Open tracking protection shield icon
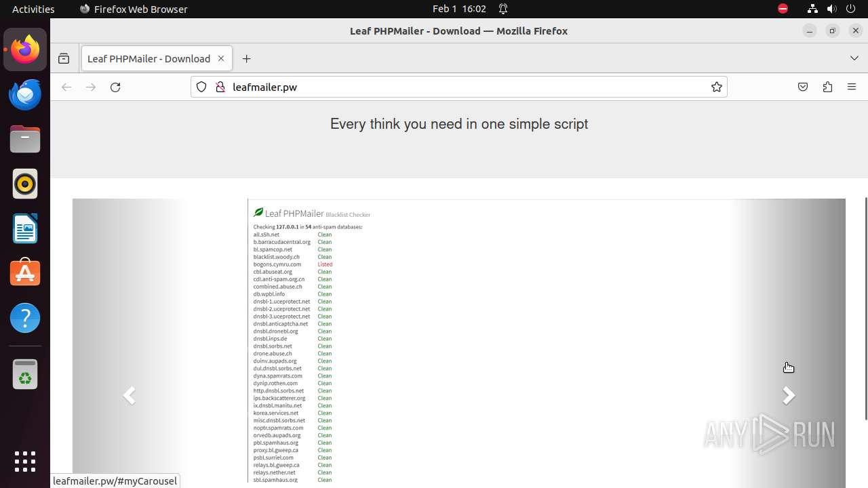This screenshot has width=868, height=488. (x=201, y=87)
